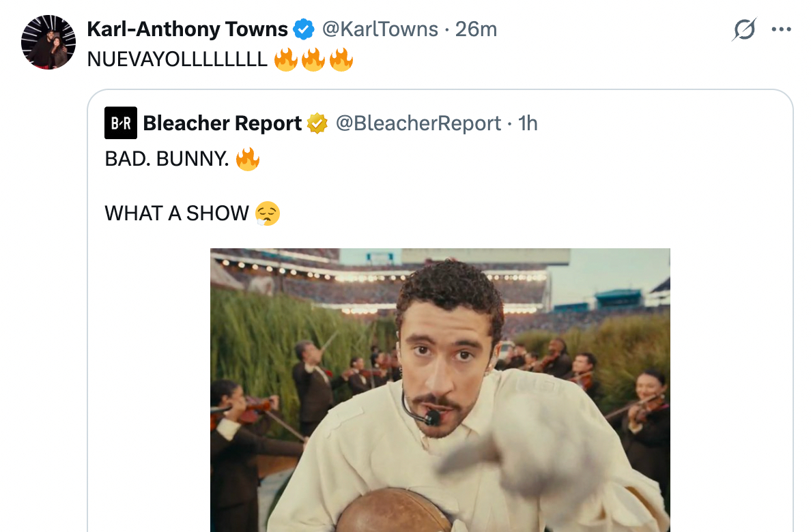Click blank space inside the quoted post card
This screenshot has height=532, width=811.
[x=724, y=375]
